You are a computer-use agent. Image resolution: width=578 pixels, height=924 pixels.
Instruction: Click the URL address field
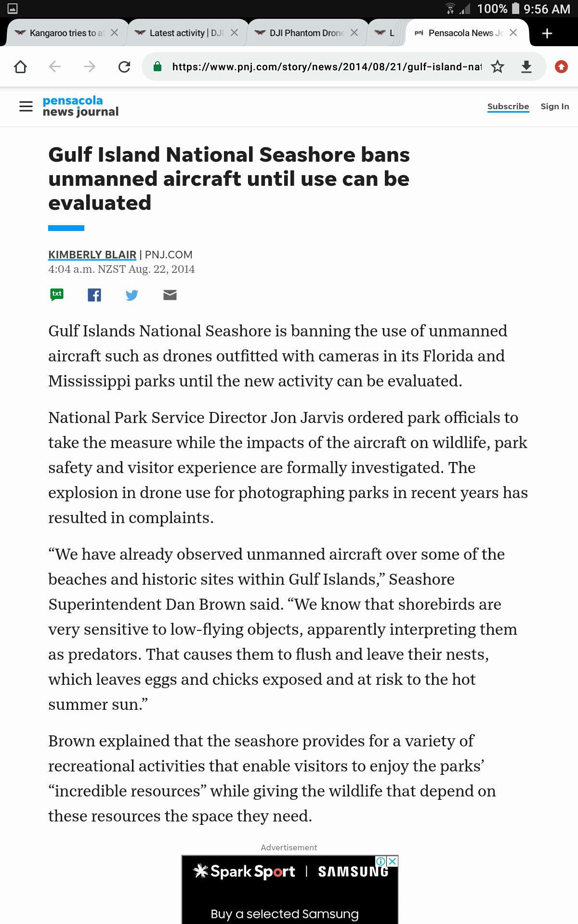click(327, 66)
